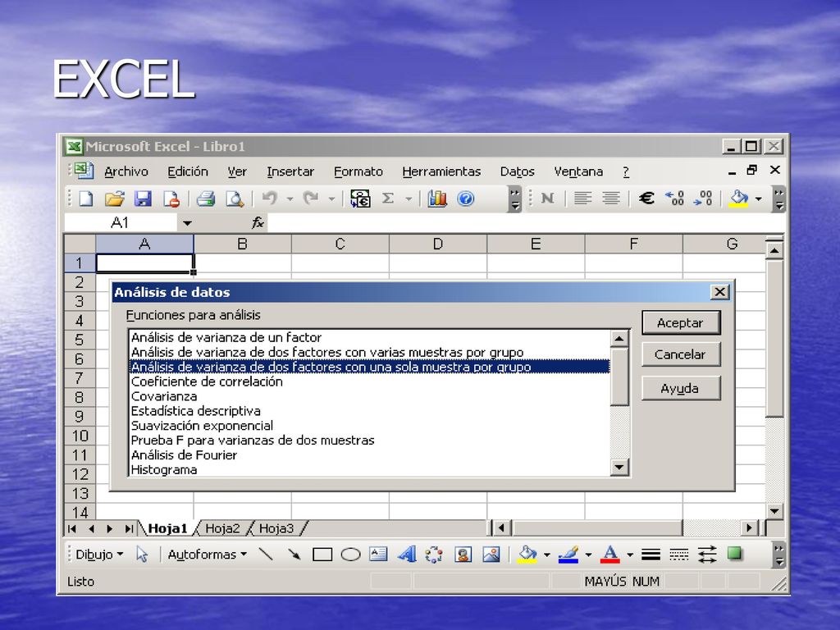Screen dimensions: 840x630
Task: Click the blue Help question mark icon
Action: pyautogui.click(x=466, y=199)
